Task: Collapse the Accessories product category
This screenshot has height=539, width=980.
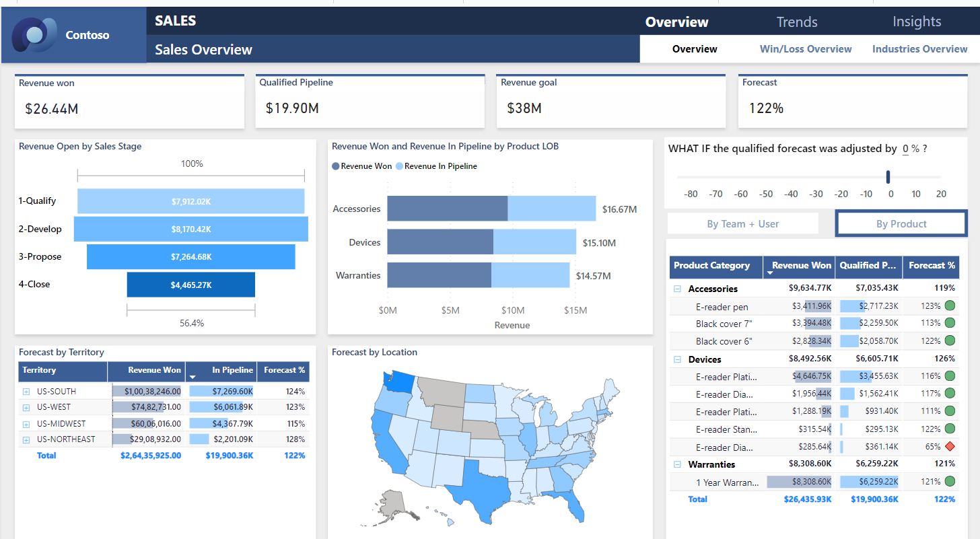Action: coord(677,289)
